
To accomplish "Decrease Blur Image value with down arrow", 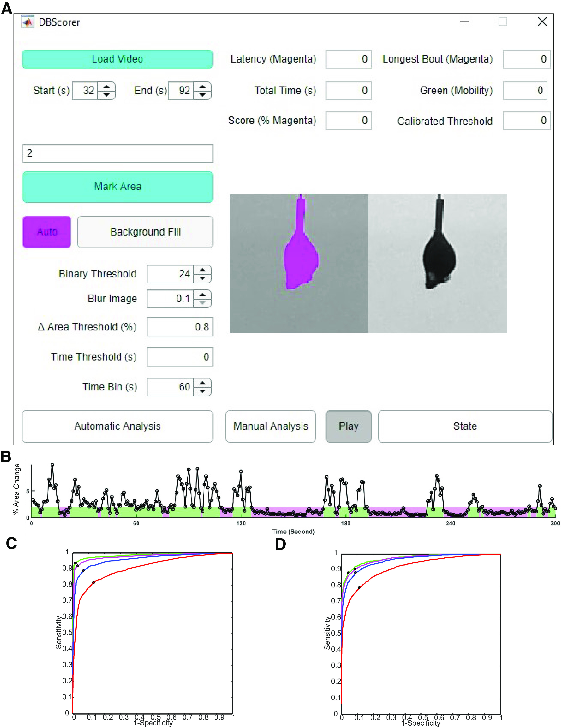I will [202, 303].
